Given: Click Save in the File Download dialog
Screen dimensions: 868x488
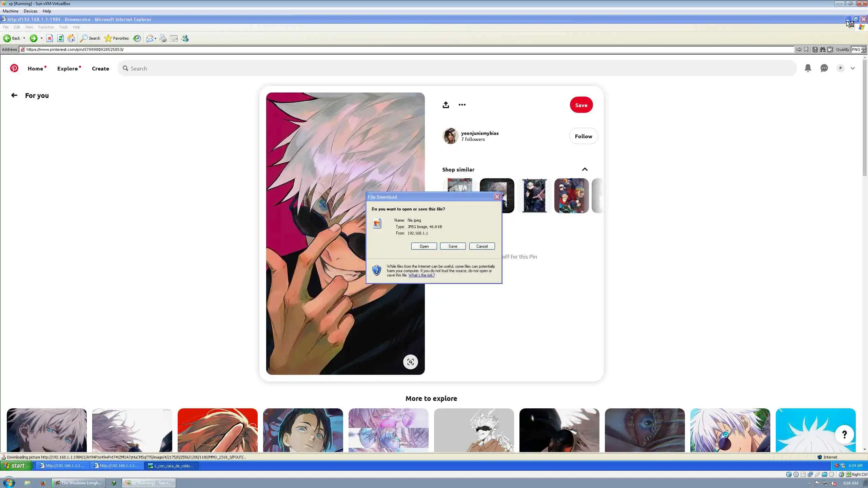Looking at the screenshot, I should (x=453, y=246).
